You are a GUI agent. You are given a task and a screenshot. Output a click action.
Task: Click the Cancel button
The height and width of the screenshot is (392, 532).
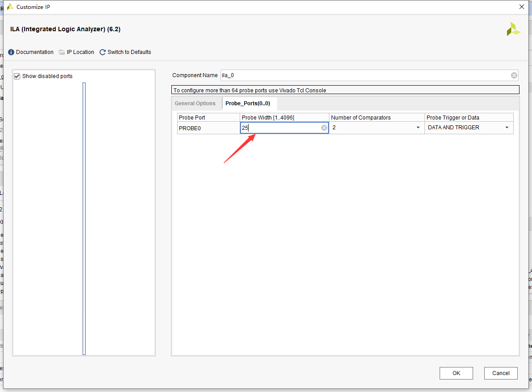tap(500, 373)
